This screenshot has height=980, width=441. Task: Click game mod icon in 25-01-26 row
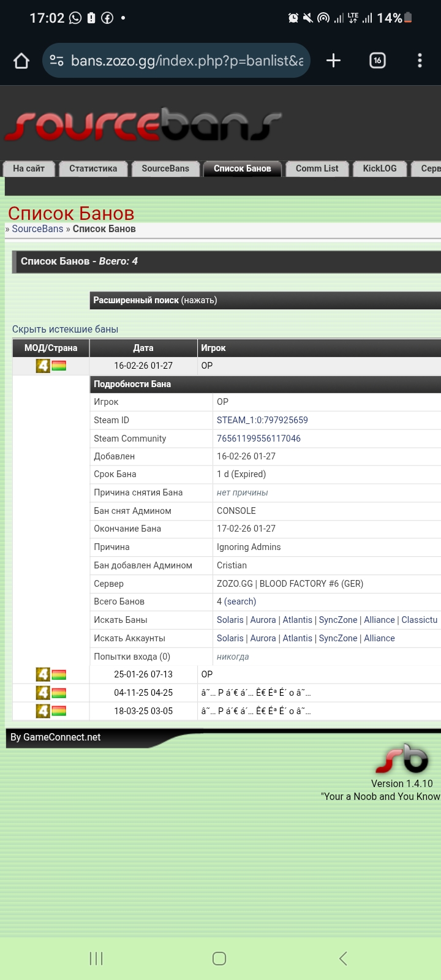tap(43, 674)
